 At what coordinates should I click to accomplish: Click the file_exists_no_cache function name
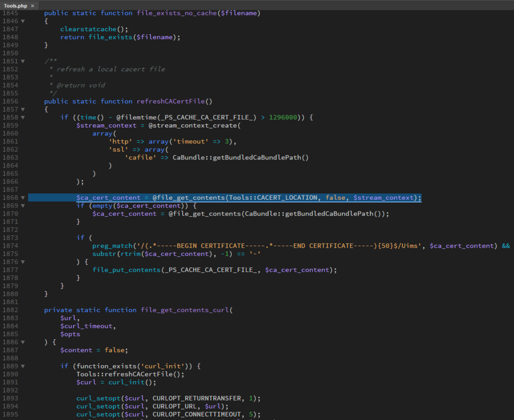(176, 13)
